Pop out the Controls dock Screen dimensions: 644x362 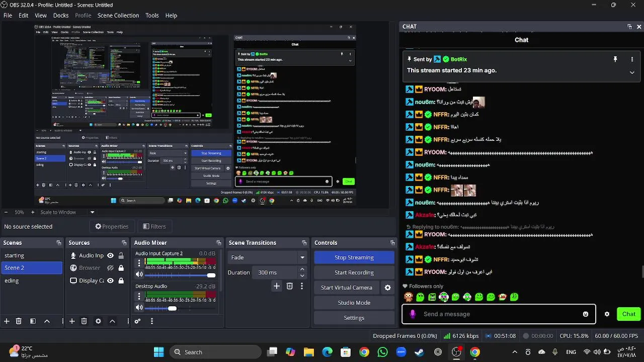392,243
